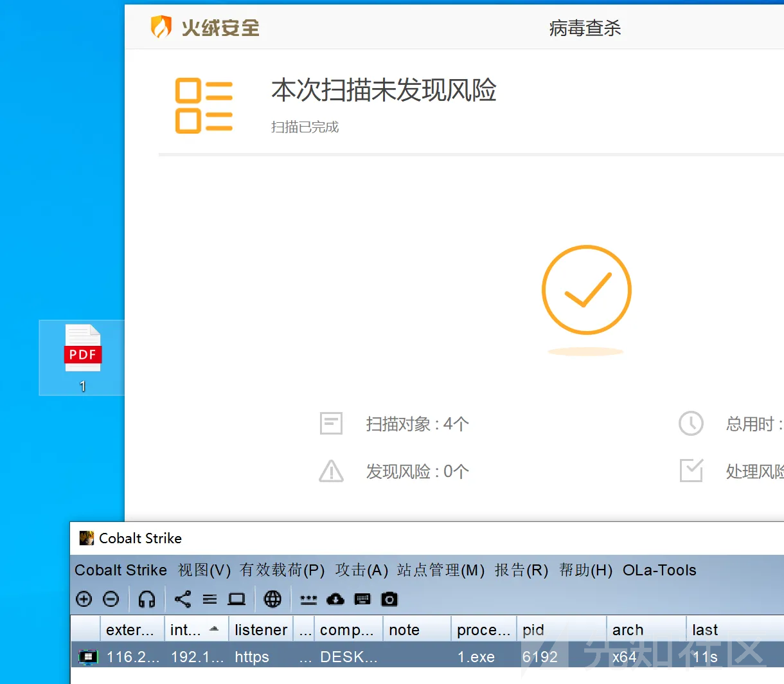Open the 报告(R) menu
784x684 pixels.
click(521, 570)
